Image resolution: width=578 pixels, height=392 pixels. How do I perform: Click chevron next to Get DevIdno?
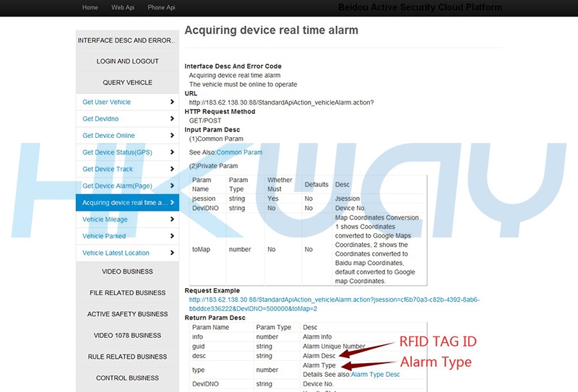[x=172, y=118]
